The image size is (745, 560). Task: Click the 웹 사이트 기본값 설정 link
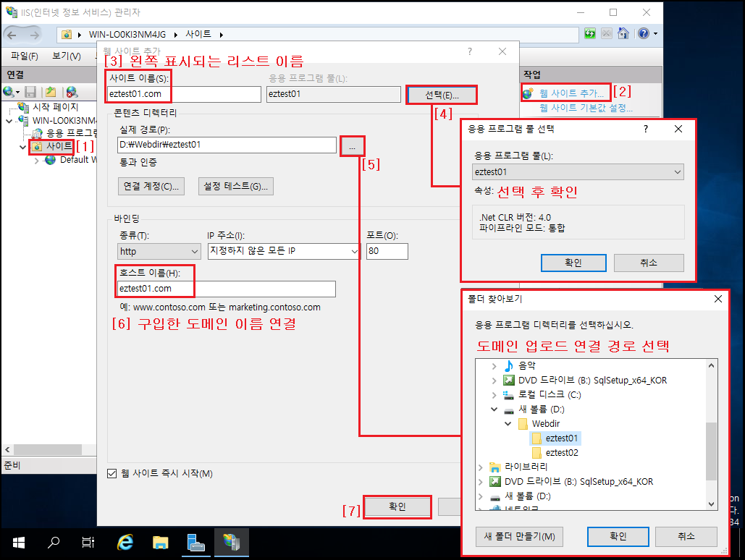click(x=586, y=108)
